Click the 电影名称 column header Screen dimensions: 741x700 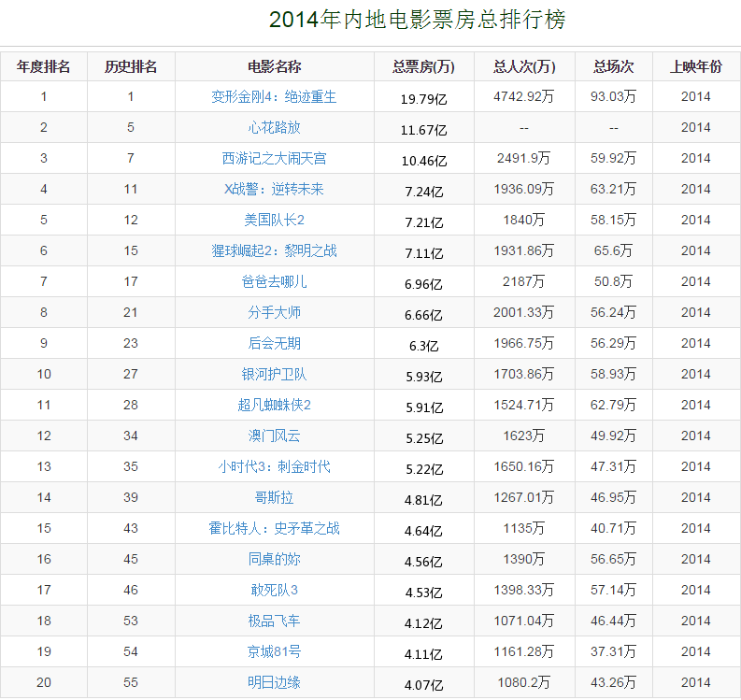[x=275, y=66]
